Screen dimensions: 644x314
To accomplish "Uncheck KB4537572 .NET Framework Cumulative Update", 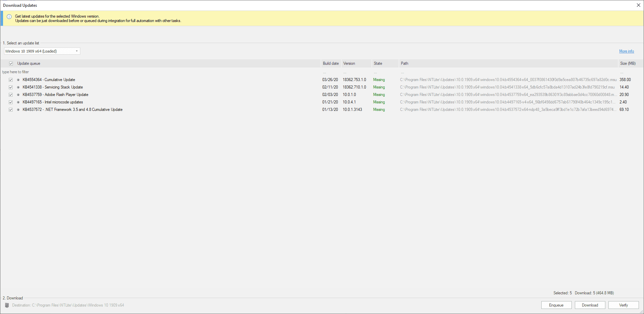I will coord(11,110).
